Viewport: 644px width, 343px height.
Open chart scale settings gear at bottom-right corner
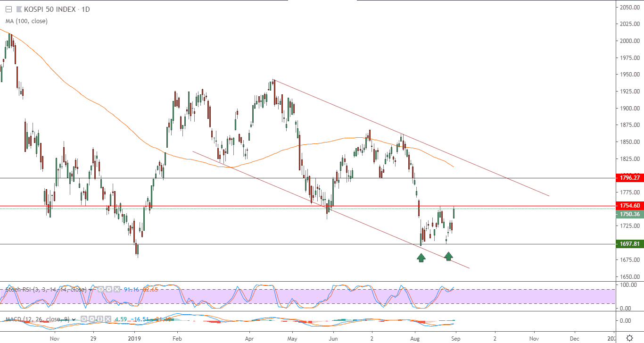click(x=630, y=338)
